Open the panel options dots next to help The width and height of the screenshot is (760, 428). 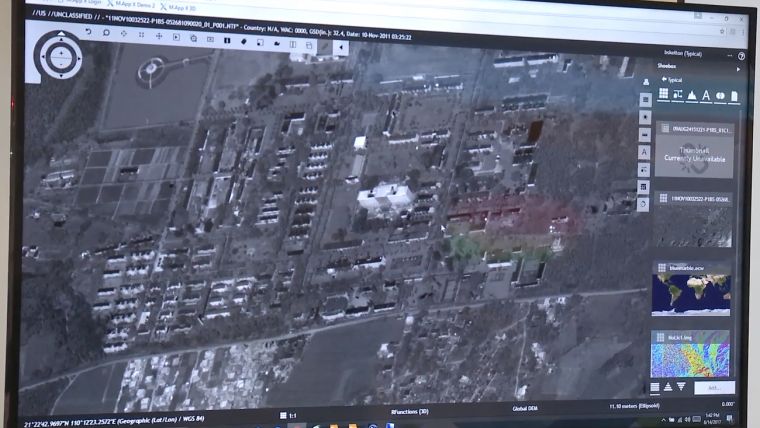[x=729, y=56]
